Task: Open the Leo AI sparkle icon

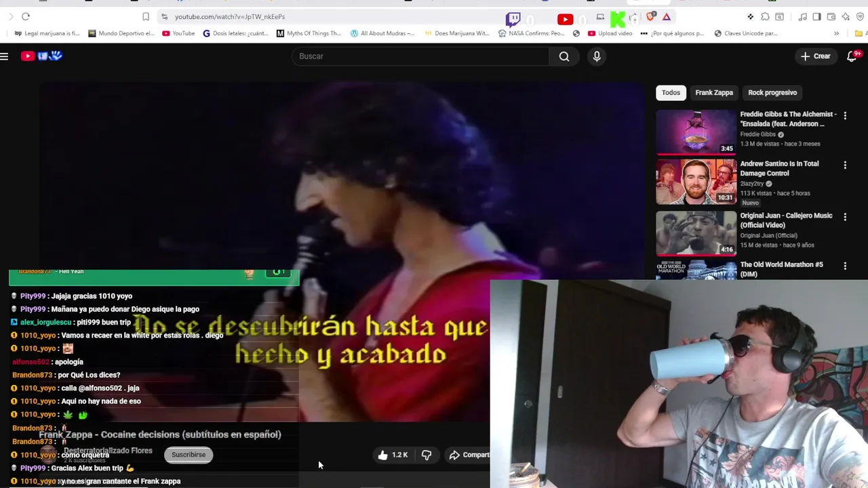Action: coord(846,17)
